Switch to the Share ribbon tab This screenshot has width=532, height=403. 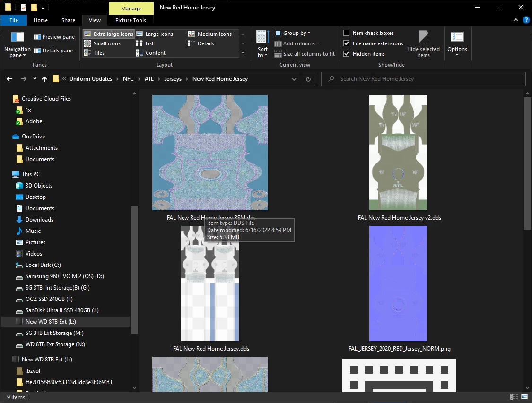click(x=68, y=20)
